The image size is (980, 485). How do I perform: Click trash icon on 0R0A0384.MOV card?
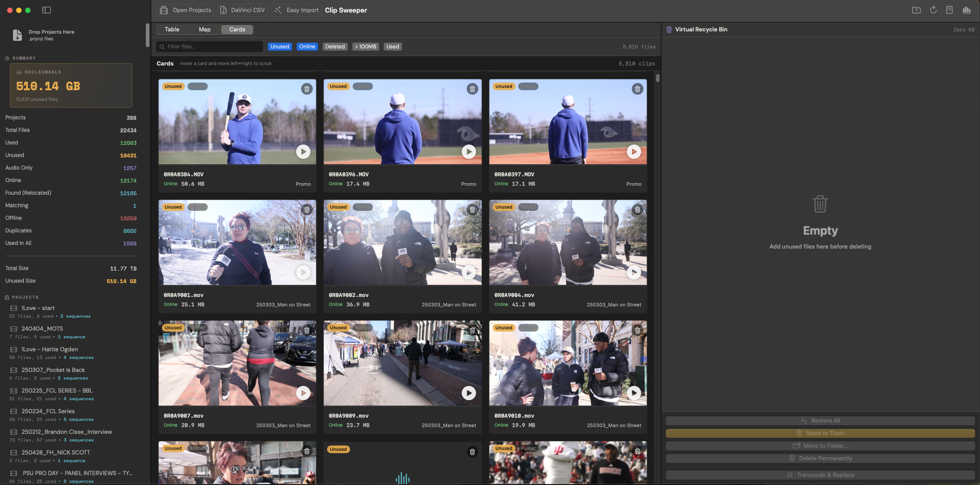tap(307, 89)
